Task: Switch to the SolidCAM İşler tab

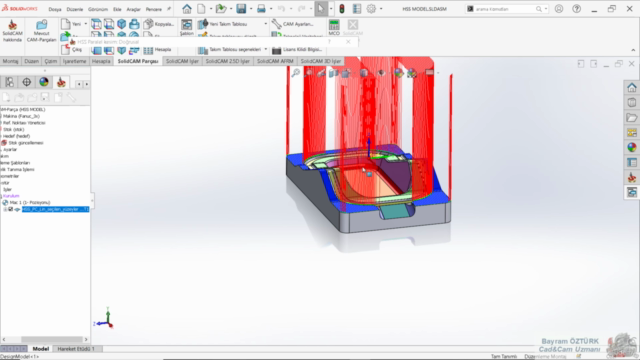Action: [x=182, y=61]
